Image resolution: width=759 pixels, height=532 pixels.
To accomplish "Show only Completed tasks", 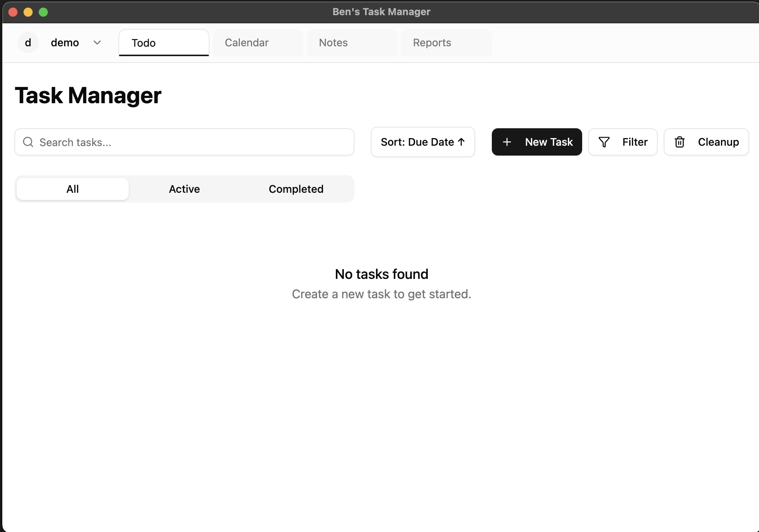I will (x=296, y=189).
